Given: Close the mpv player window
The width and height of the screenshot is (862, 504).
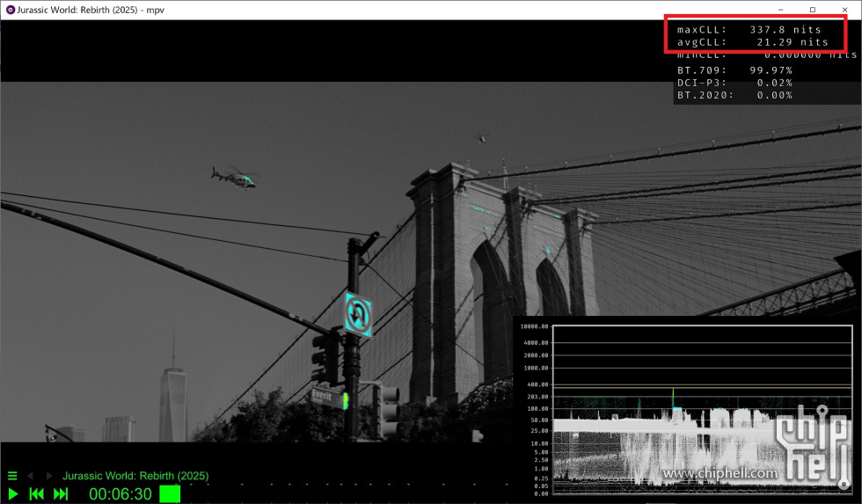Looking at the screenshot, I should click(844, 10).
